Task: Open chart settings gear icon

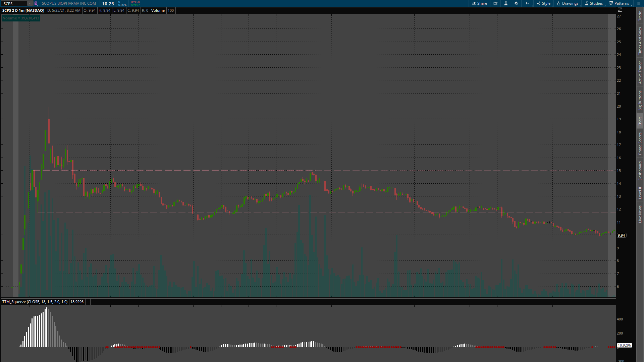Action: [x=516, y=3]
